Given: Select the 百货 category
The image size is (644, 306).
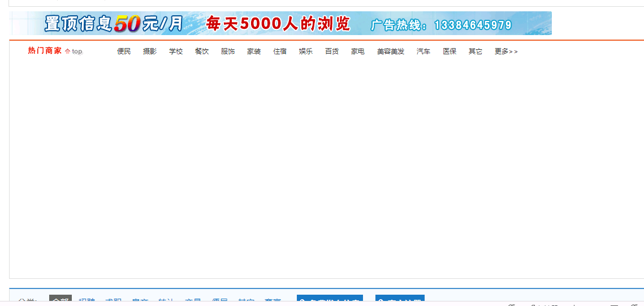Looking at the screenshot, I should coord(332,51).
